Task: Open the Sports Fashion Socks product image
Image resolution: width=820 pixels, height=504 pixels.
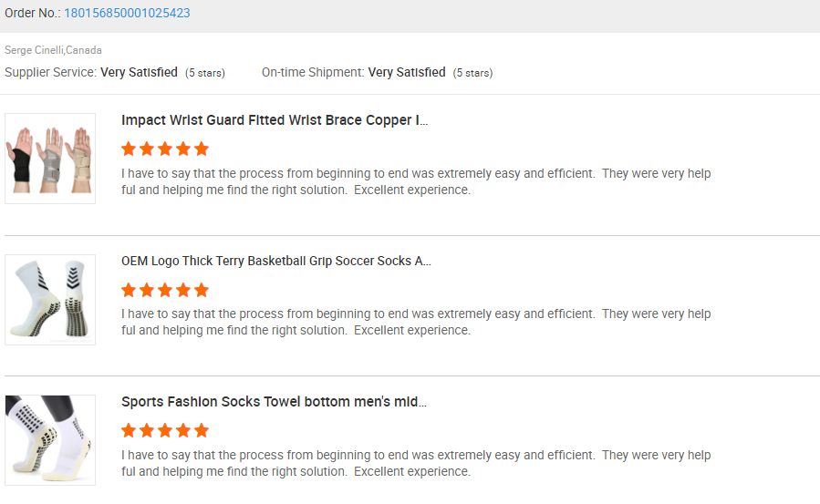Action: [50, 440]
